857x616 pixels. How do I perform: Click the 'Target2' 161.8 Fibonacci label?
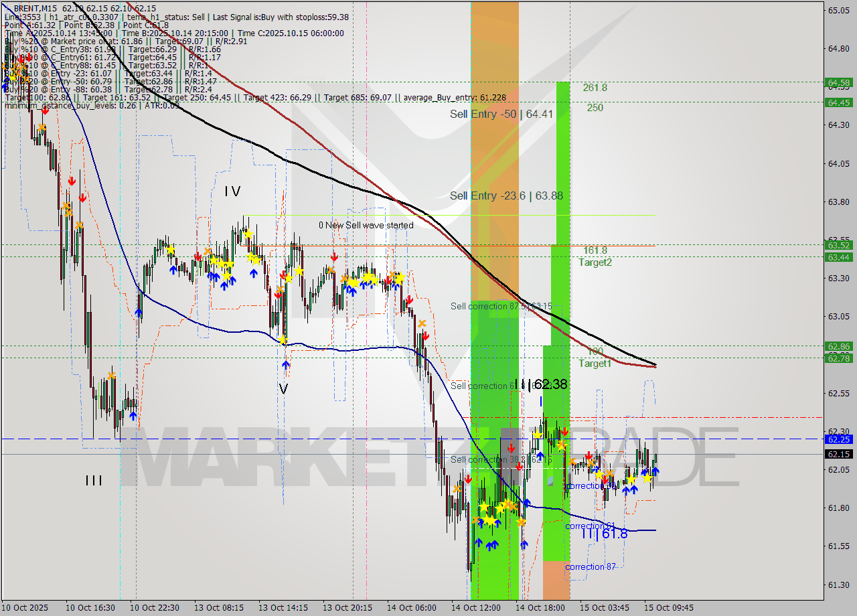[595, 262]
